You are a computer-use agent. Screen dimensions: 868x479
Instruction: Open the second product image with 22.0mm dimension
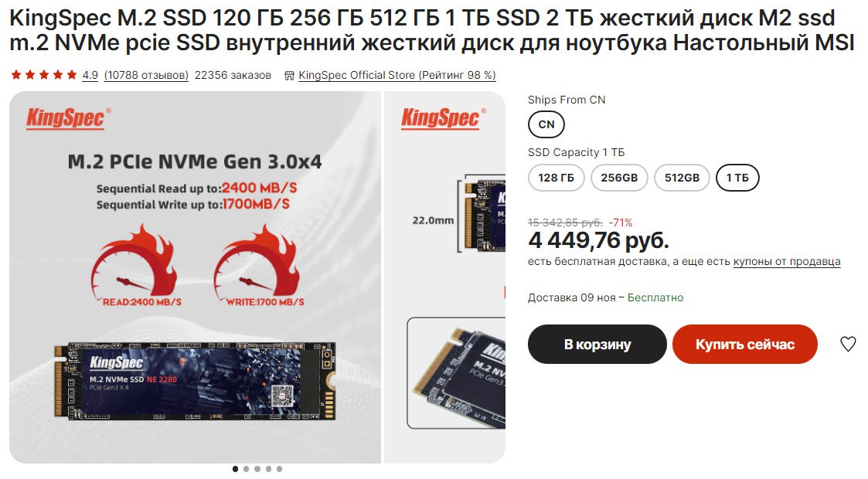point(445,277)
